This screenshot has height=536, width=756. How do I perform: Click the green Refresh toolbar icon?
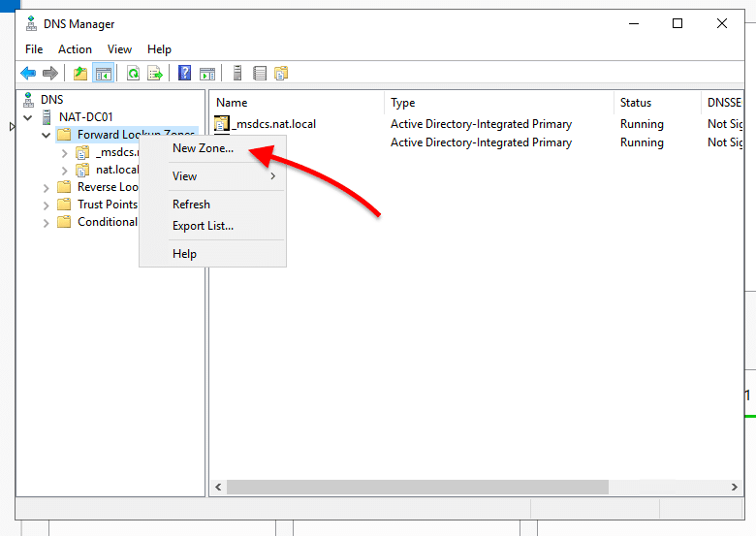click(x=133, y=74)
